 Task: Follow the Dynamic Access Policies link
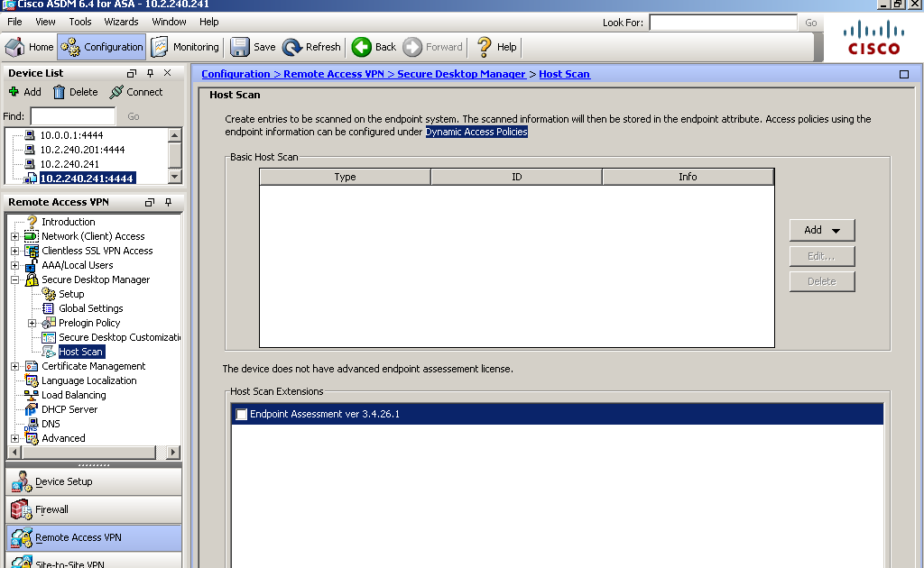pyautogui.click(x=476, y=132)
